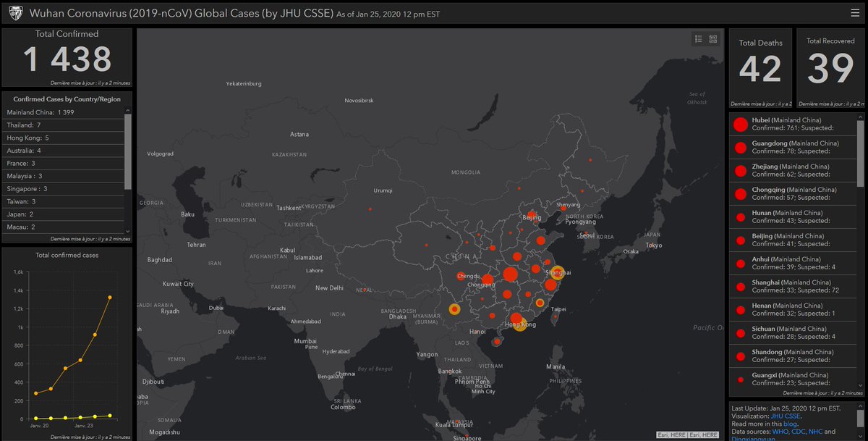The image size is (868, 441).
Task: Click the province list scrollbar thumb
Action: click(x=861, y=155)
